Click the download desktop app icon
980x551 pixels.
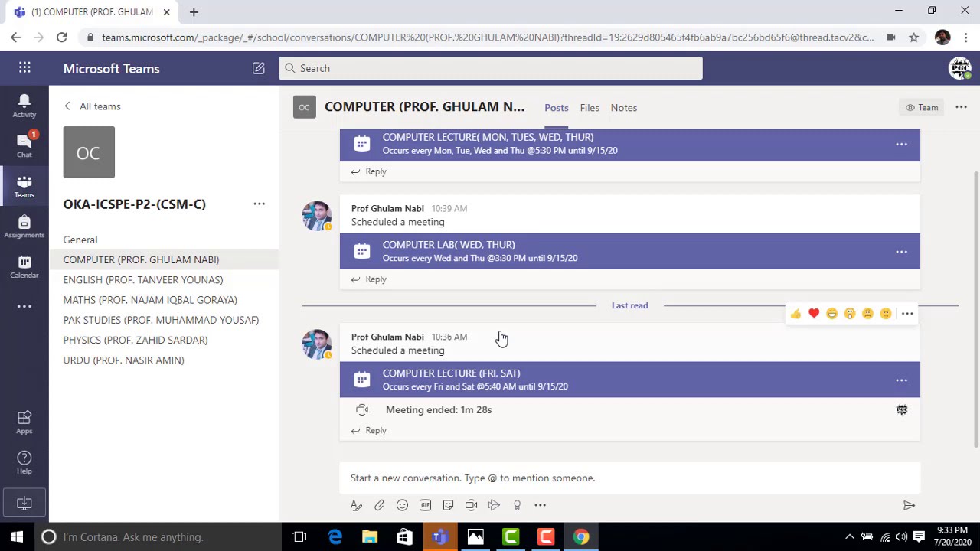click(x=24, y=503)
